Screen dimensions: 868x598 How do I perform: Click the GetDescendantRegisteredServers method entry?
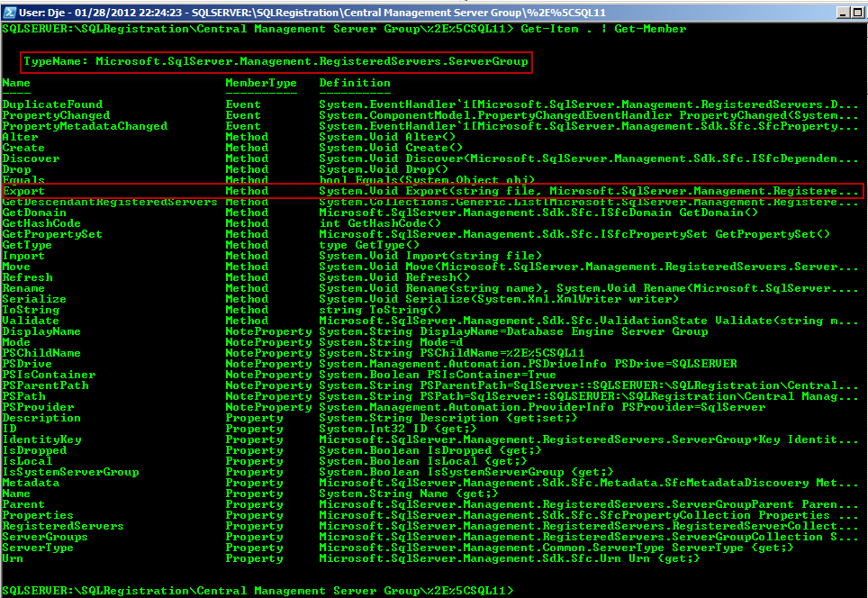tap(110, 202)
